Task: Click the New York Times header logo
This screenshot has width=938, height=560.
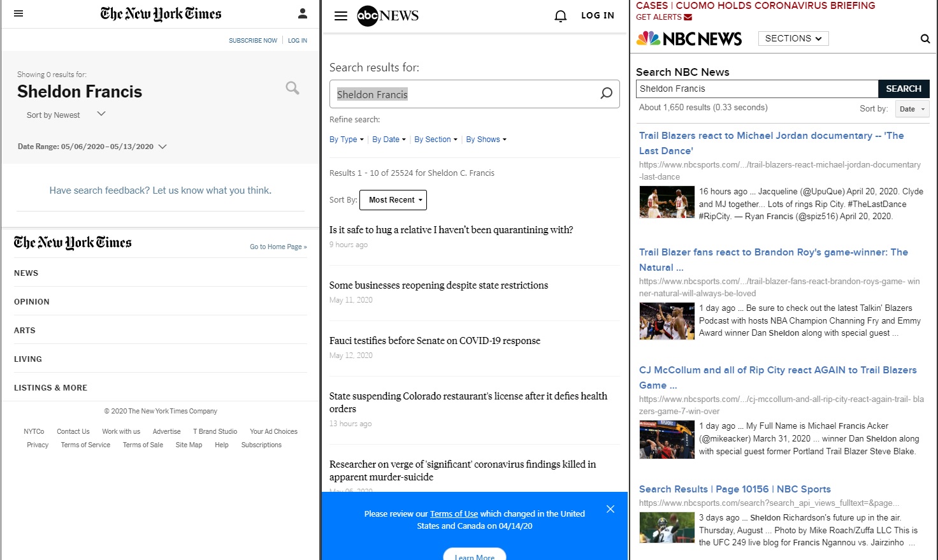Action: [161, 14]
